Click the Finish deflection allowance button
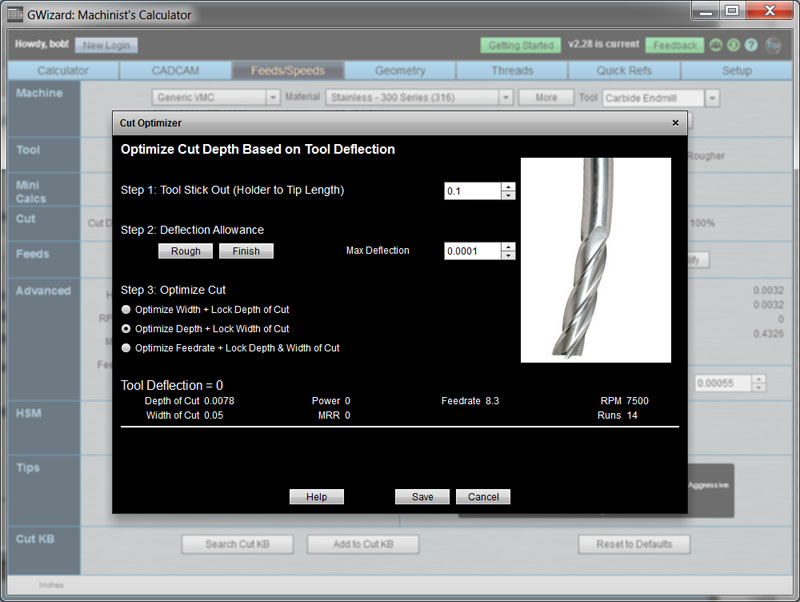Image resolution: width=800 pixels, height=602 pixels. point(246,251)
